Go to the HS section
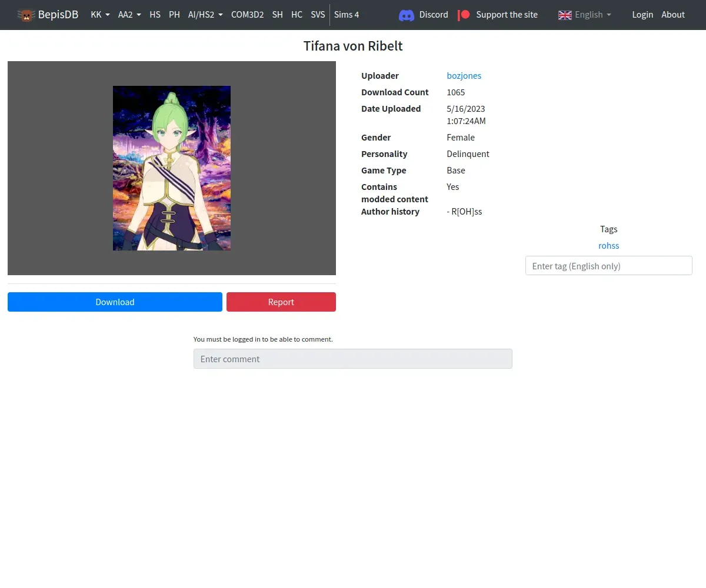This screenshot has height=588, width=706. pyautogui.click(x=155, y=15)
